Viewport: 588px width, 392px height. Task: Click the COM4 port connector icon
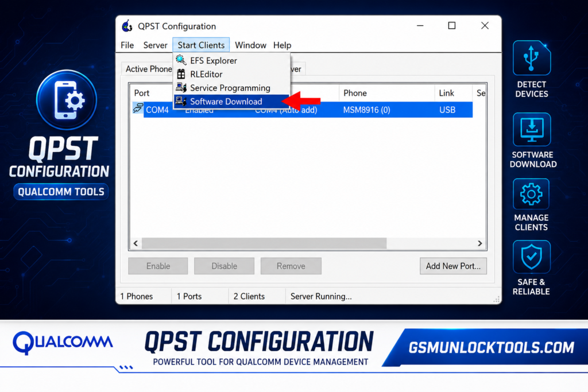coord(138,108)
